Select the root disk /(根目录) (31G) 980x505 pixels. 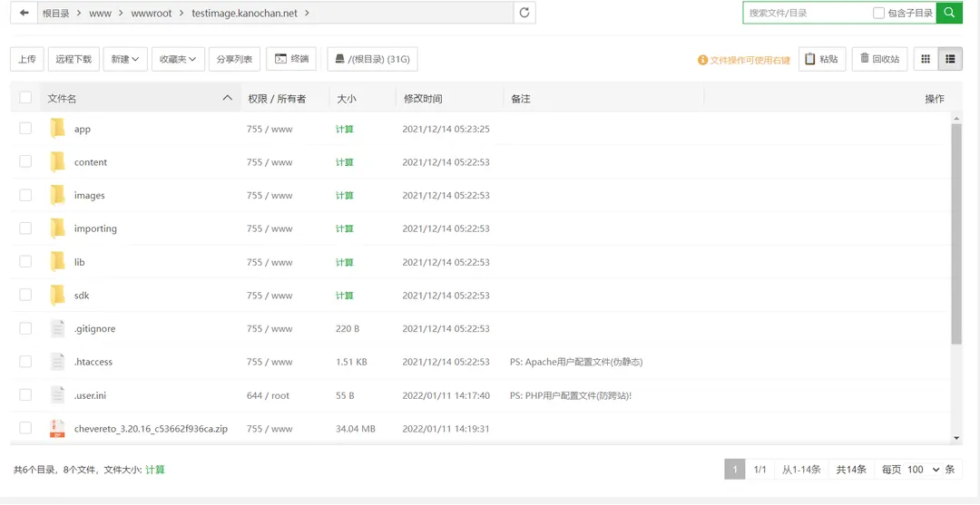[373, 59]
